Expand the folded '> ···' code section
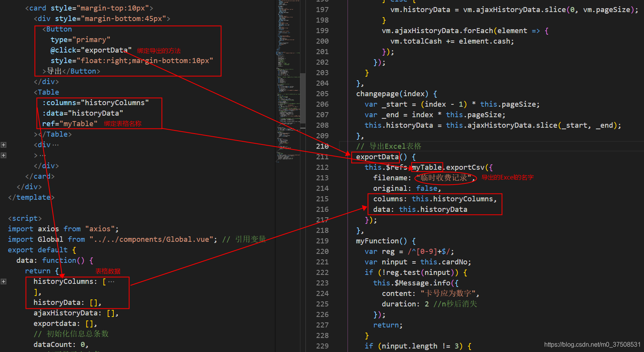 coord(4,155)
